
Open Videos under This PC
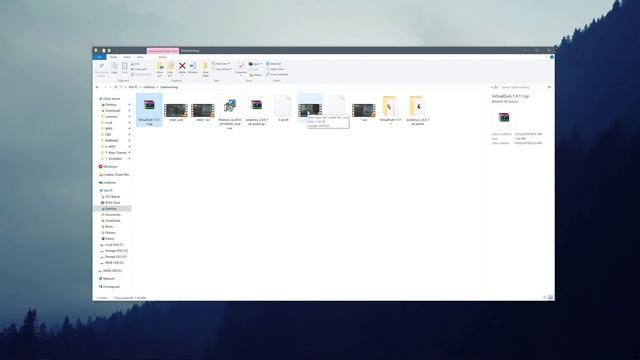[x=109, y=239]
